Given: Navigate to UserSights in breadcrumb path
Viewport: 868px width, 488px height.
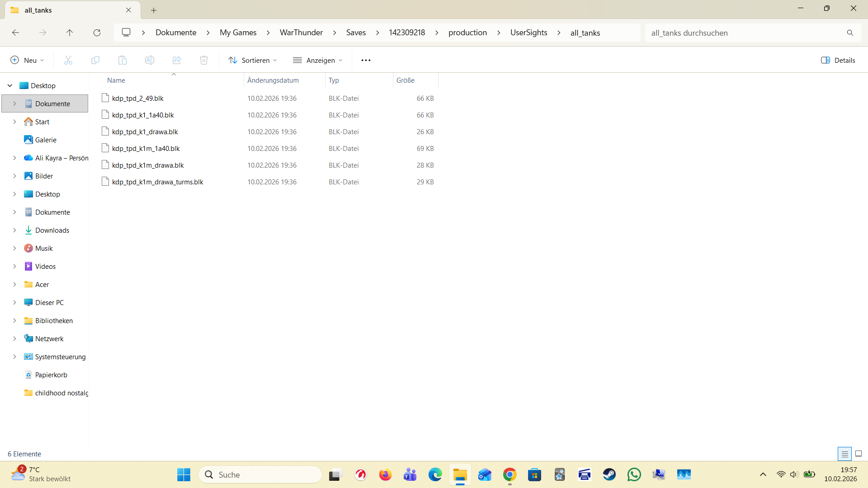Looking at the screenshot, I should [x=528, y=33].
